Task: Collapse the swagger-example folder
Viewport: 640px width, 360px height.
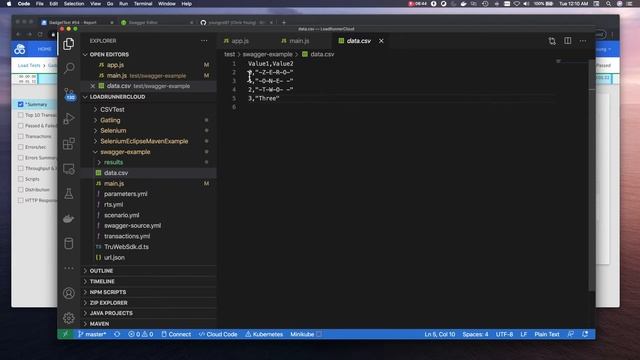Action: [x=125, y=152]
